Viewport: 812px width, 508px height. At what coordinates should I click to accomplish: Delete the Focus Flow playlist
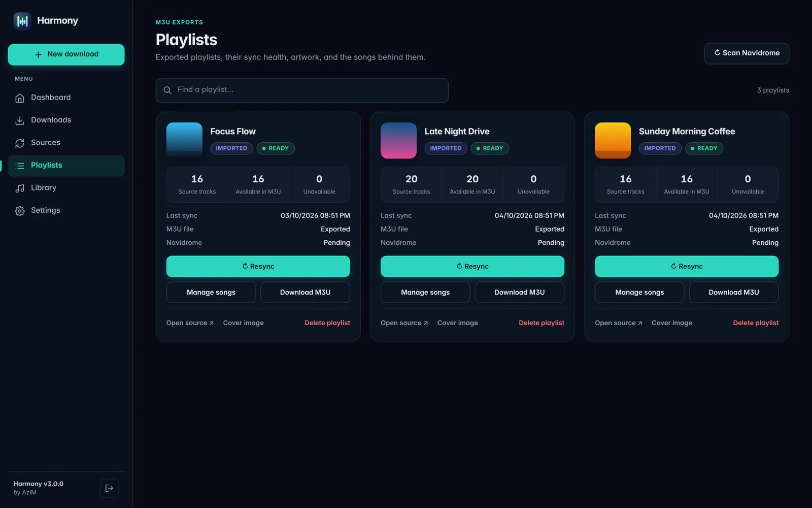click(327, 323)
